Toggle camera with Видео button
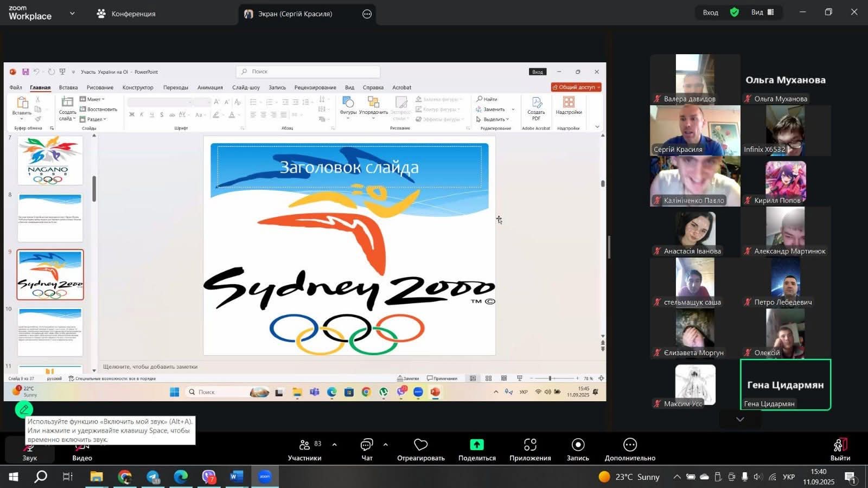868x488 pixels. coord(82,450)
